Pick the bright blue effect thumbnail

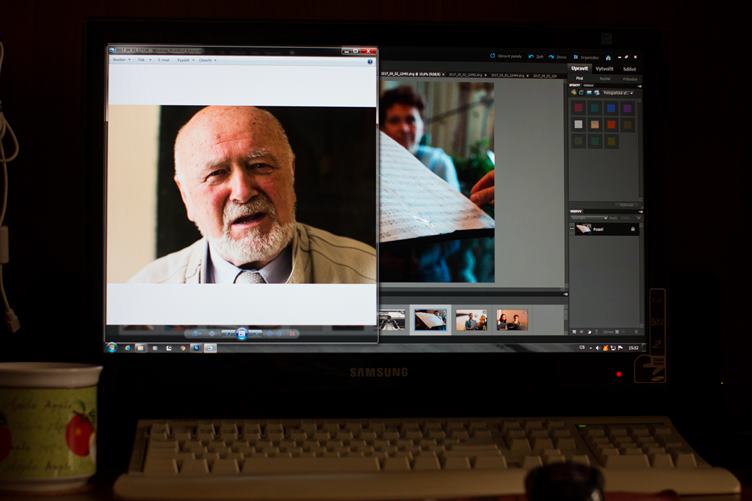click(x=611, y=108)
